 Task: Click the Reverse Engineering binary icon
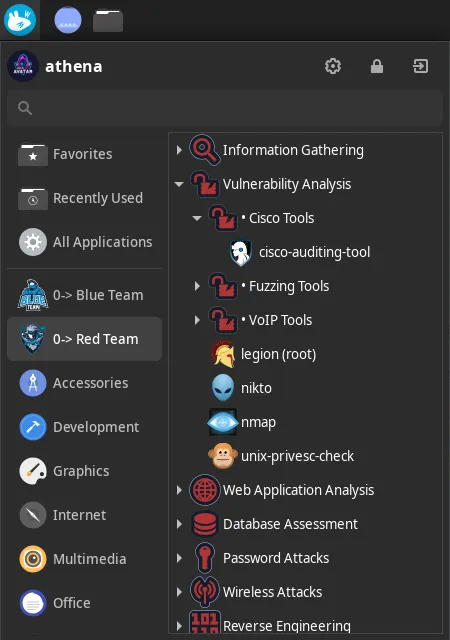tap(205, 622)
